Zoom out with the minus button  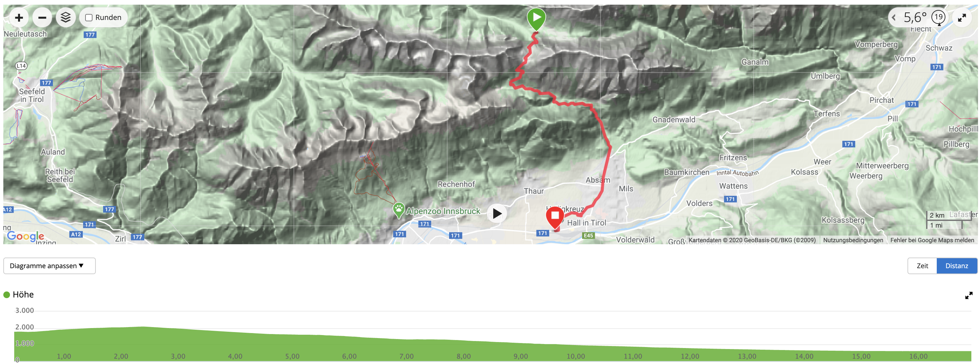click(42, 18)
